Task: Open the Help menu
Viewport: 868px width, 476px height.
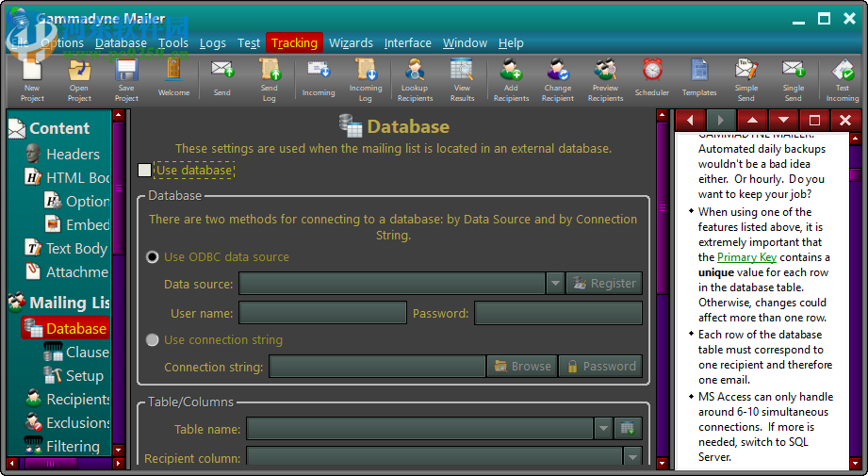Action: coord(511,43)
